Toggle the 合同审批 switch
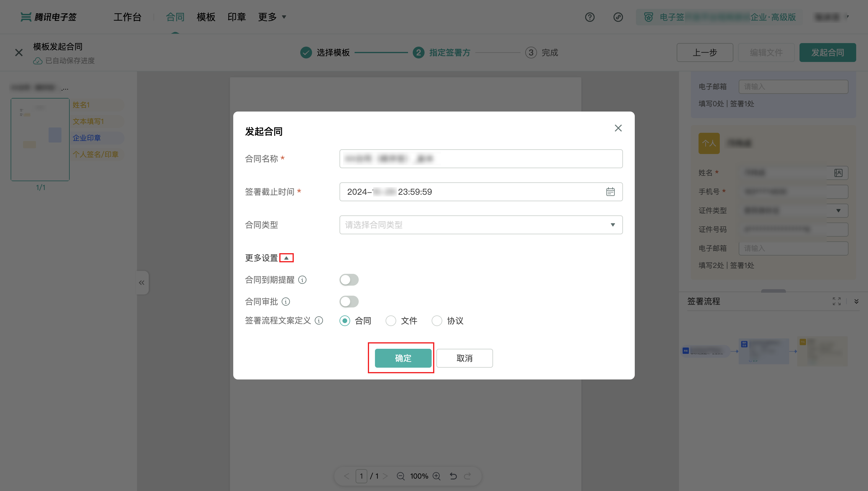This screenshot has width=868, height=491. (x=349, y=302)
